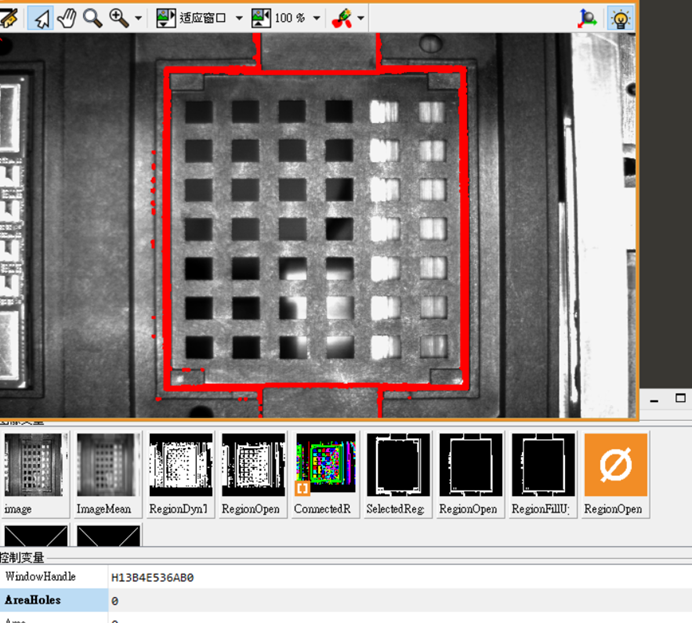The height and width of the screenshot is (623, 692).
Task: Open the color tool dropdown arrow
Action: point(360,19)
